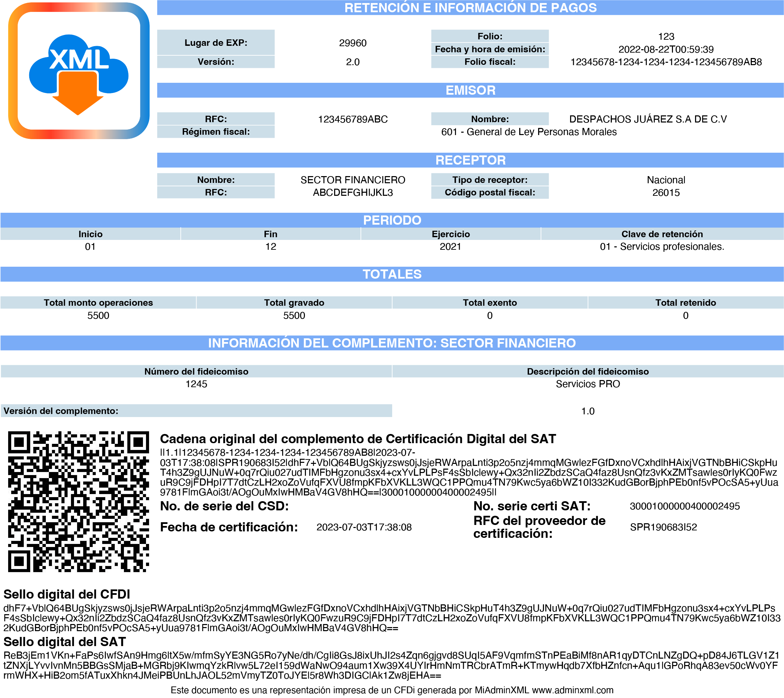Screen dimensions: 784x698
Task: Select the name DESPACHOS JUÁREZ S.A DE C.V
Action: pos(648,119)
